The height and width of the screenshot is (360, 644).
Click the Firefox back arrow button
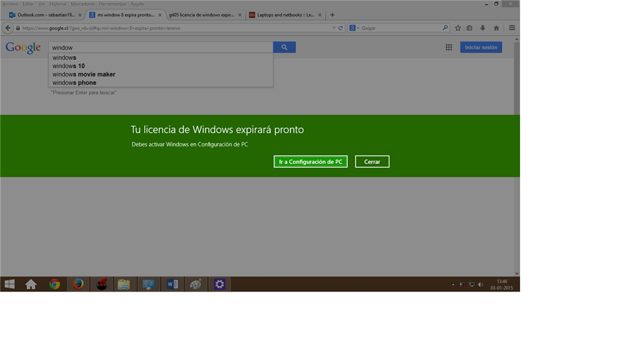coord(8,28)
